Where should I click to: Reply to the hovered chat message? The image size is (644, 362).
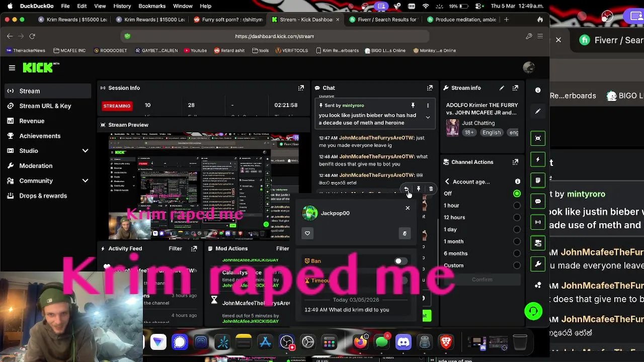(x=406, y=189)
